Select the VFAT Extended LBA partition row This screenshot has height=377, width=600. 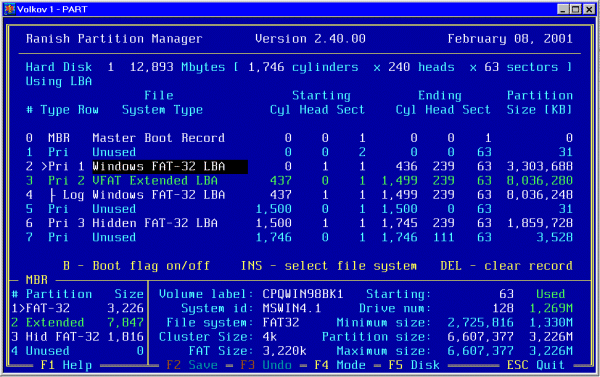[x=299, y=181]
